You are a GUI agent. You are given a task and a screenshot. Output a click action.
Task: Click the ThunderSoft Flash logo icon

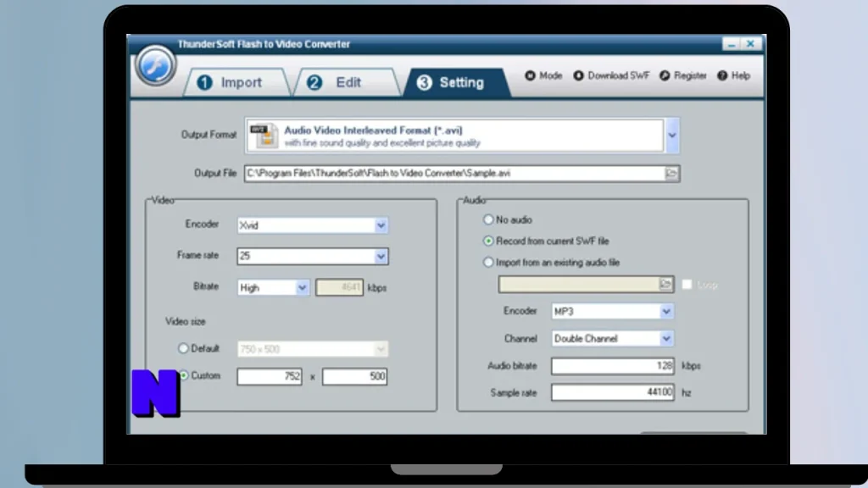click(155, 66)
